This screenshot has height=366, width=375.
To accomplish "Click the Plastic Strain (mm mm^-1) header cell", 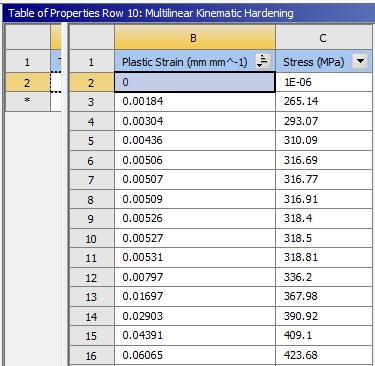I will click(195, 61).
